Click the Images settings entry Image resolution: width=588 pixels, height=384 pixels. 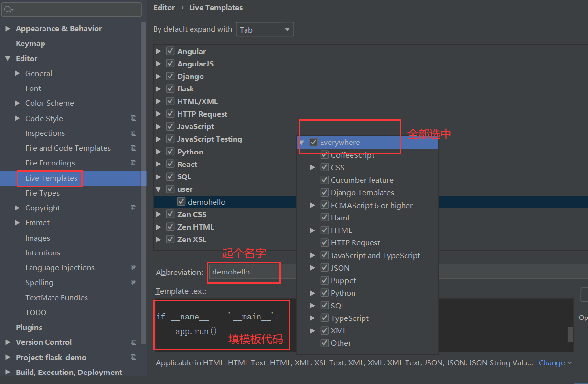tap(38, 238)
